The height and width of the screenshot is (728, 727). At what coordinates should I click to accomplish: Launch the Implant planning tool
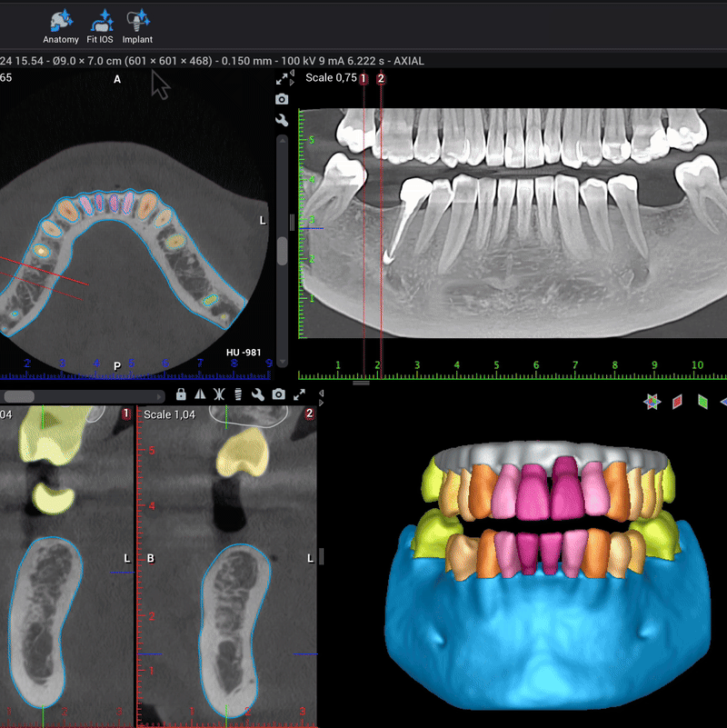[138, 25]
